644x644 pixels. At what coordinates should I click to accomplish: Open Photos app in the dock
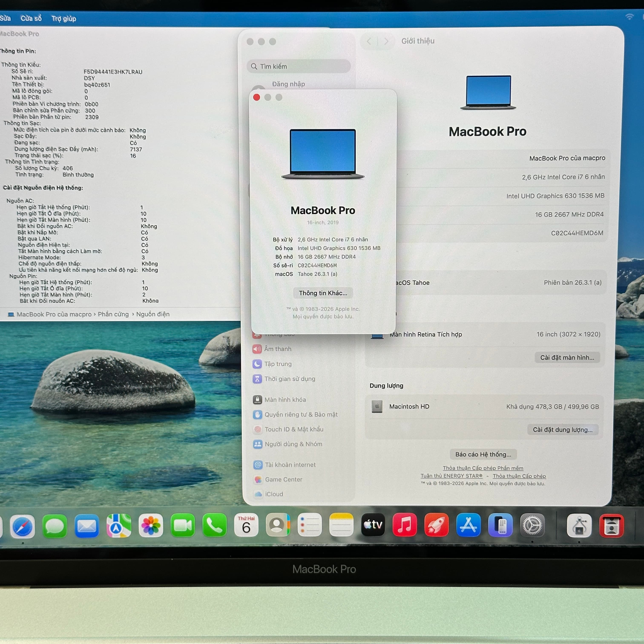tap(151, 526)
